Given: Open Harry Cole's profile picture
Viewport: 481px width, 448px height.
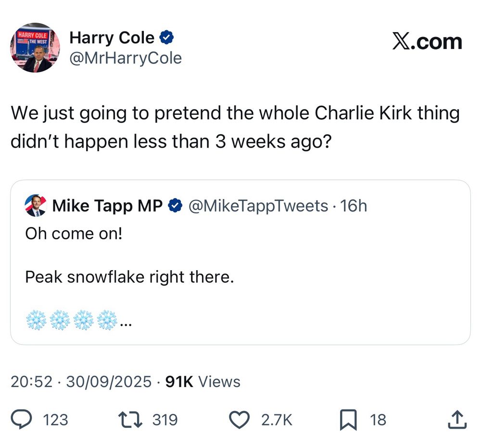Looking at the screenshot, I should point(34,48).
